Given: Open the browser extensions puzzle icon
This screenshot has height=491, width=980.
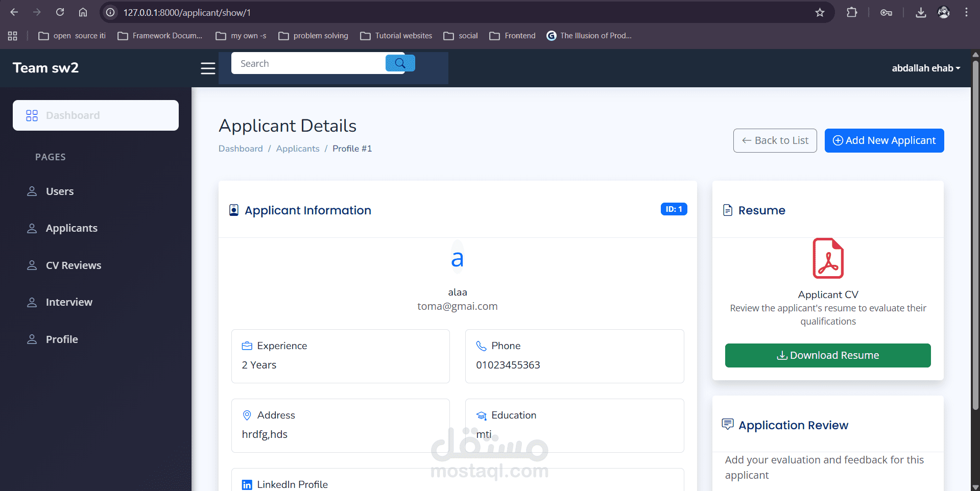Looking at the screenshot, I should (852, 12).
